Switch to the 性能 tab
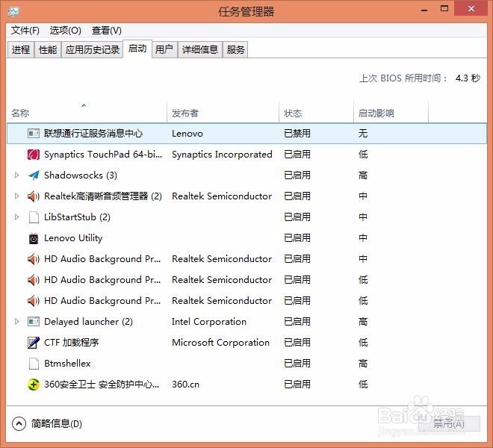 [48, 50]
